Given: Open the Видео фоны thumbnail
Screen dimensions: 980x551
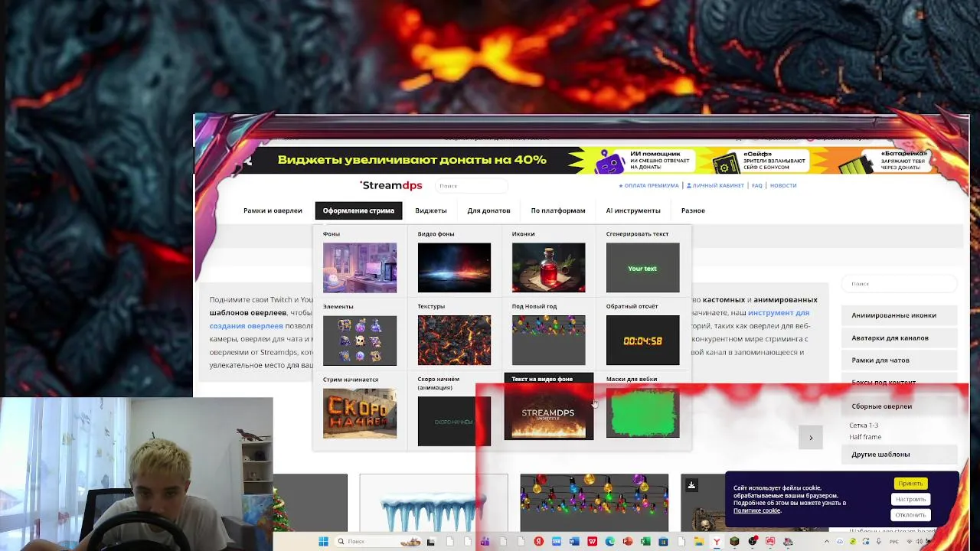Looking at the screenshot, I should [x=454, y=268].
